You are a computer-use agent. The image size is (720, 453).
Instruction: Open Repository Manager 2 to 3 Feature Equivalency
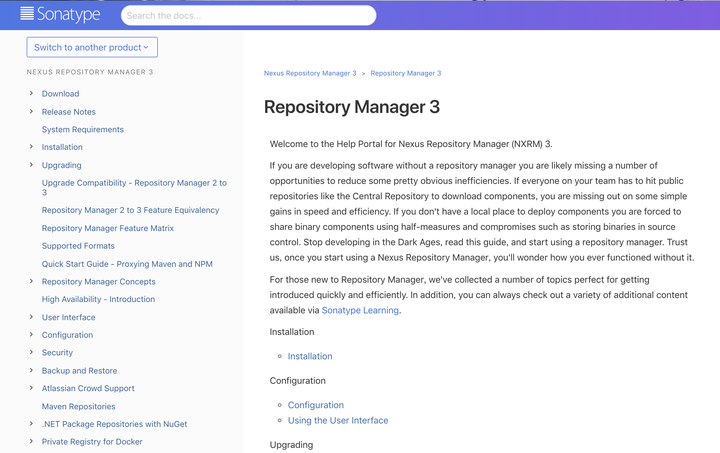pos(130,210)
